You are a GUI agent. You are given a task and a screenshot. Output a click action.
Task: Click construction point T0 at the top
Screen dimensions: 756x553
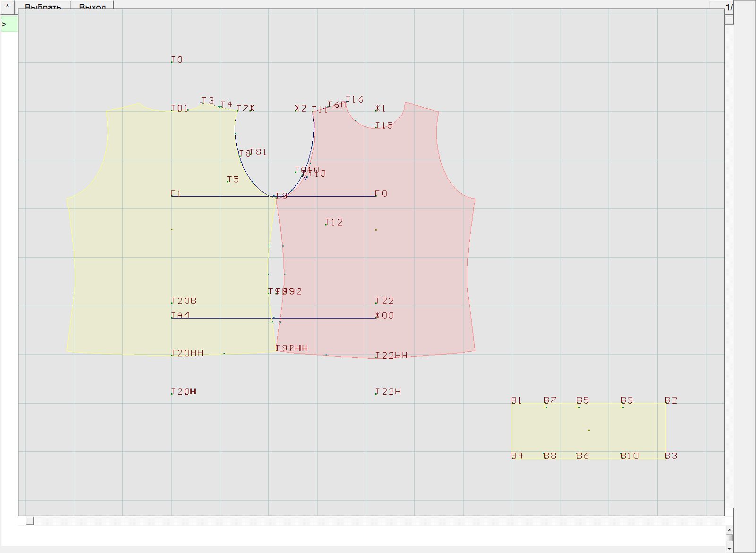(172, 61)
